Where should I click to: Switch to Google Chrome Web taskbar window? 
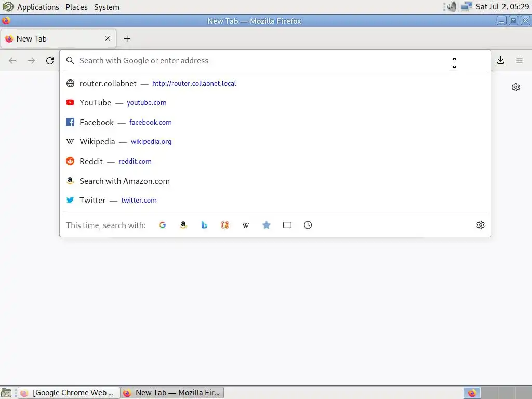(69, 393)
